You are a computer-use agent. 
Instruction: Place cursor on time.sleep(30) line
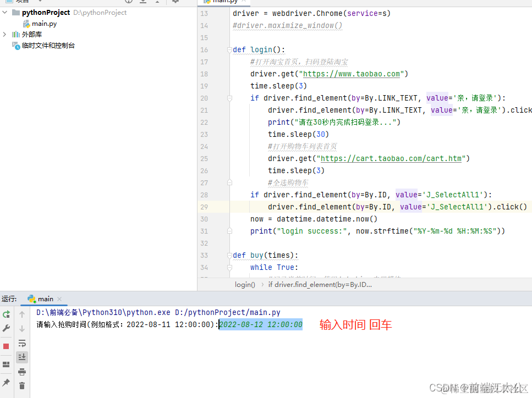click(x=298, y=135)
